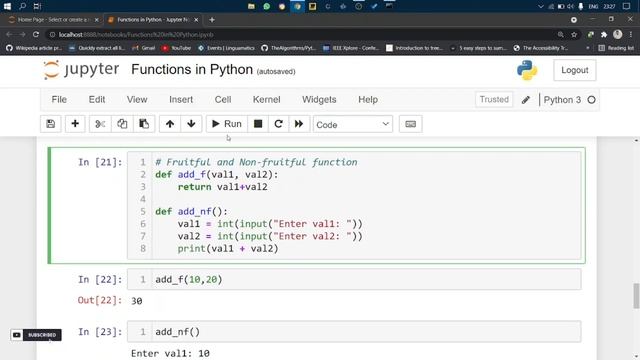Open the View menu
This screenshot has width=640, height=360.
pos(137,100)
